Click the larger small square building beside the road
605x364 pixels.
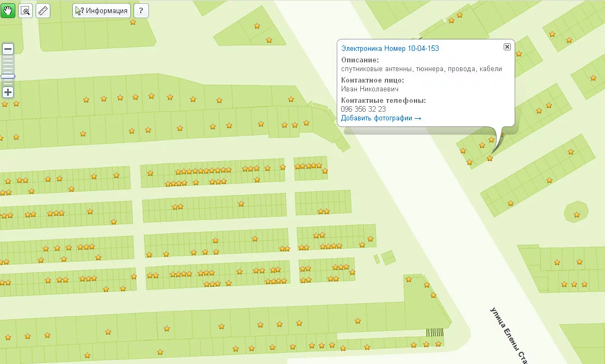click(389, 257)
